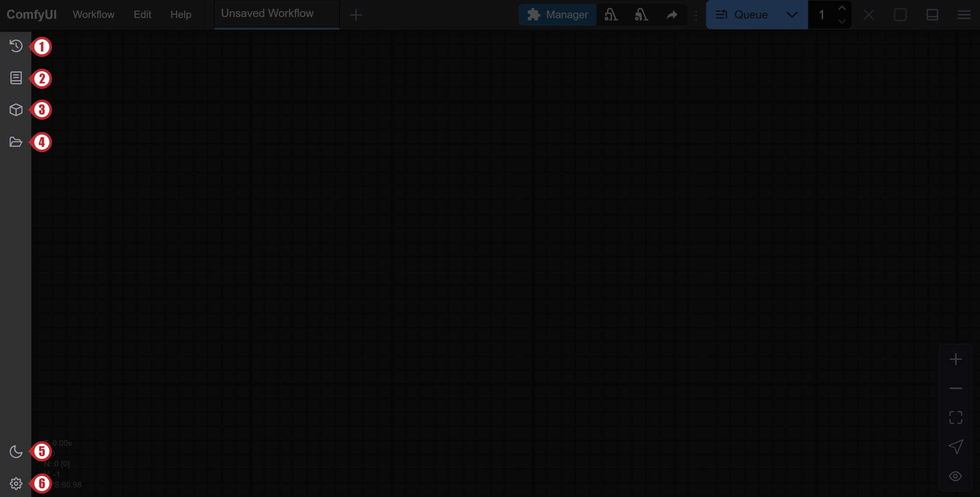Click the select mode arrow icon
The width and height of the screenshot is (980, 497).
coord(955,447)
